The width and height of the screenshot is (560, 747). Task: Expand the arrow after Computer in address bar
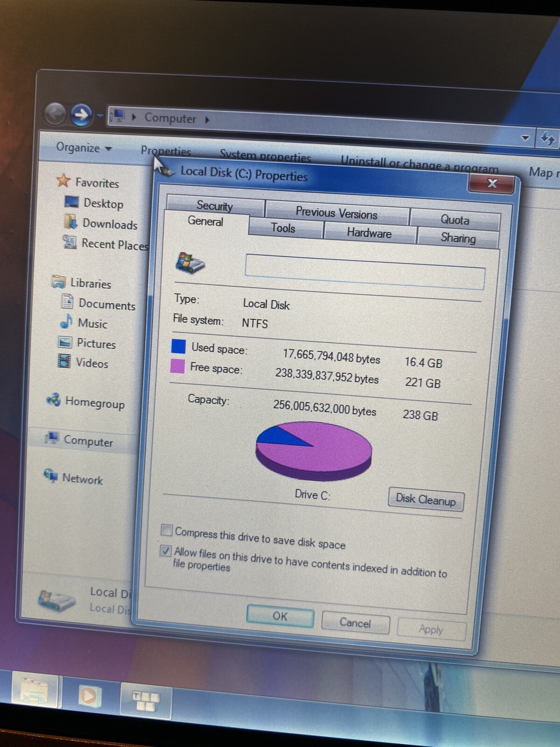coord(207,120)
